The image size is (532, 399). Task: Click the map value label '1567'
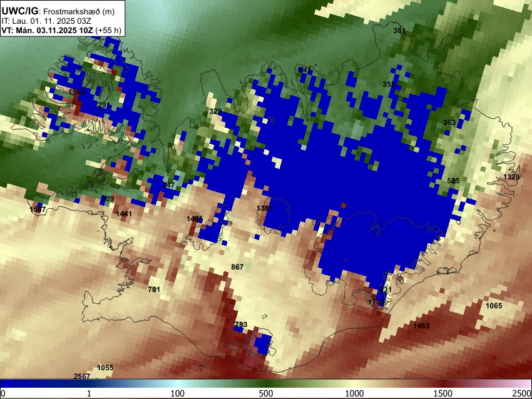point(38,210)
